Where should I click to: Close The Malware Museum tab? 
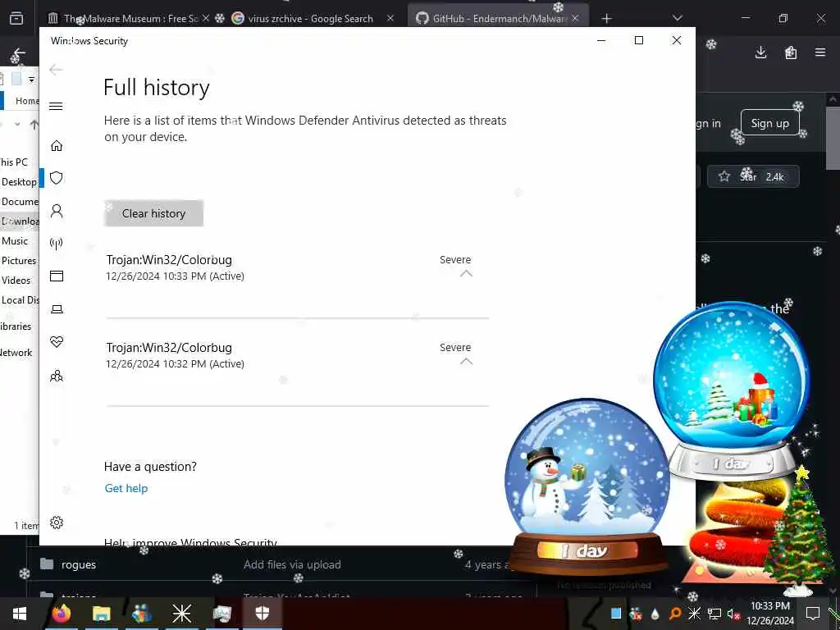click(206, 18)
